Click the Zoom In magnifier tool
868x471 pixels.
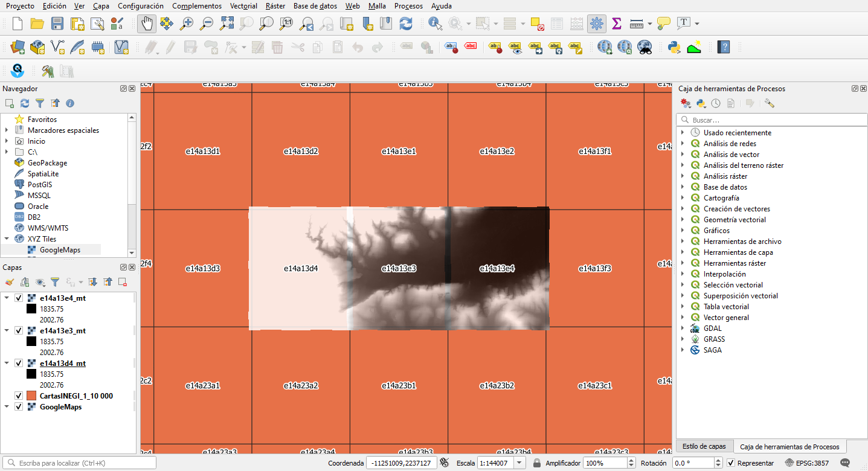click(187, 24)
